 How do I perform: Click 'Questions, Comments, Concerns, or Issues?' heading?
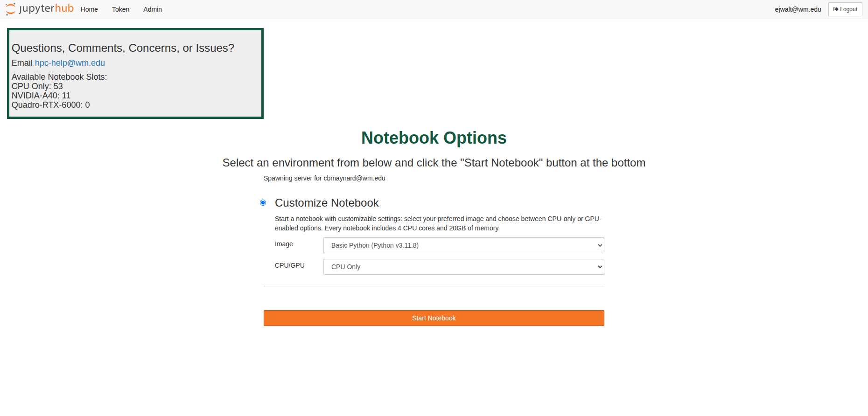coord(123,48)
